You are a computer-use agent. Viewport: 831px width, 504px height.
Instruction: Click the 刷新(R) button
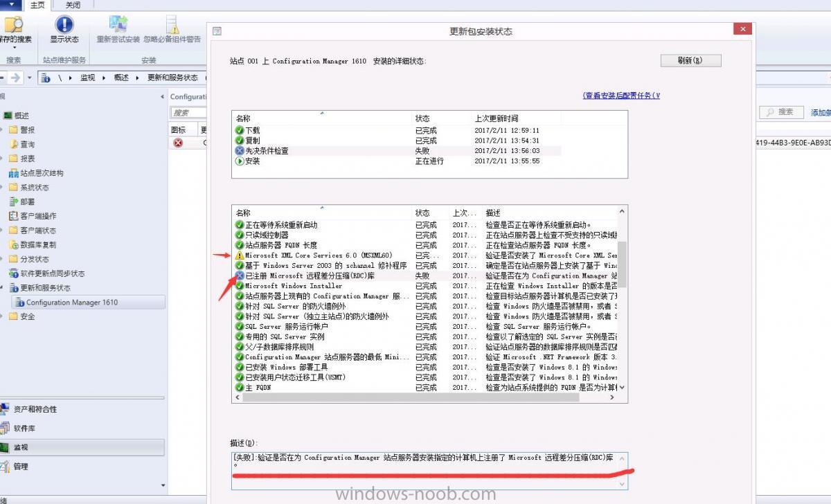pyautogui.click(x=690, y=61)
